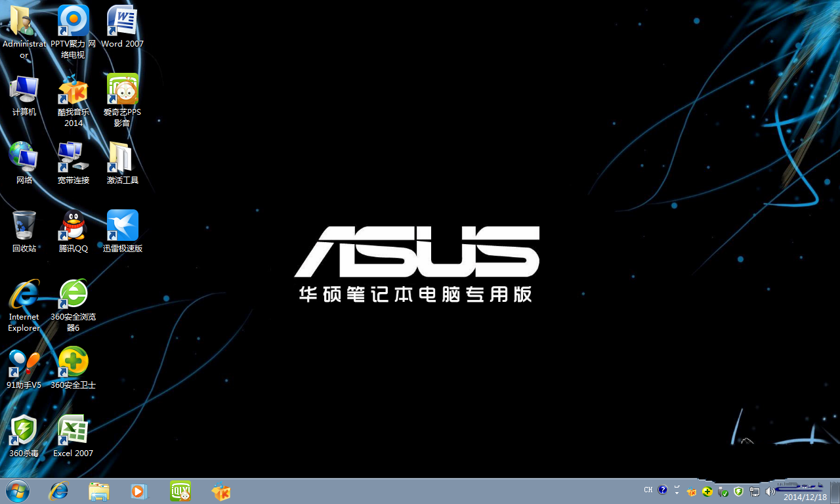Open the 360杀毒 desktop shortcut
The height and width of the screenshot is (504, 840).
[24, 436]
